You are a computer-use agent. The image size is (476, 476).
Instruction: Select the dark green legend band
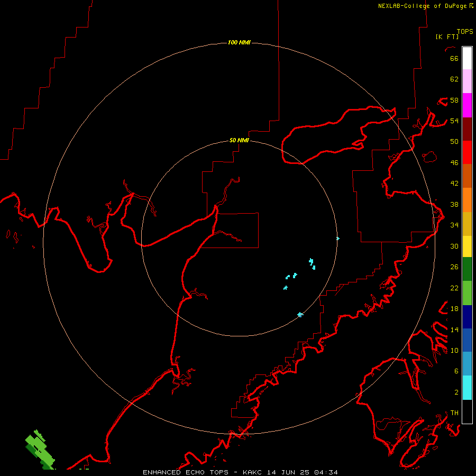(x=467, y=269)
